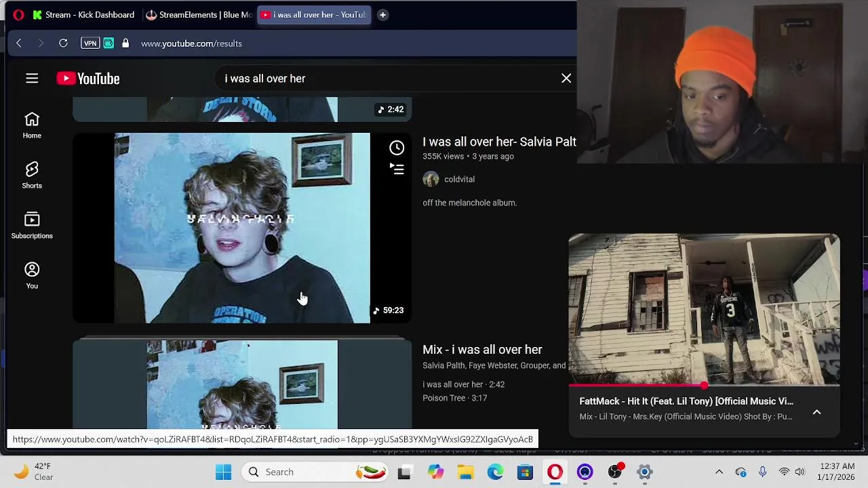This screenshot has width=868, height=488.
Task: Expand the FattMack miniplayer with chevron
Action: click(x=816, y=412)
